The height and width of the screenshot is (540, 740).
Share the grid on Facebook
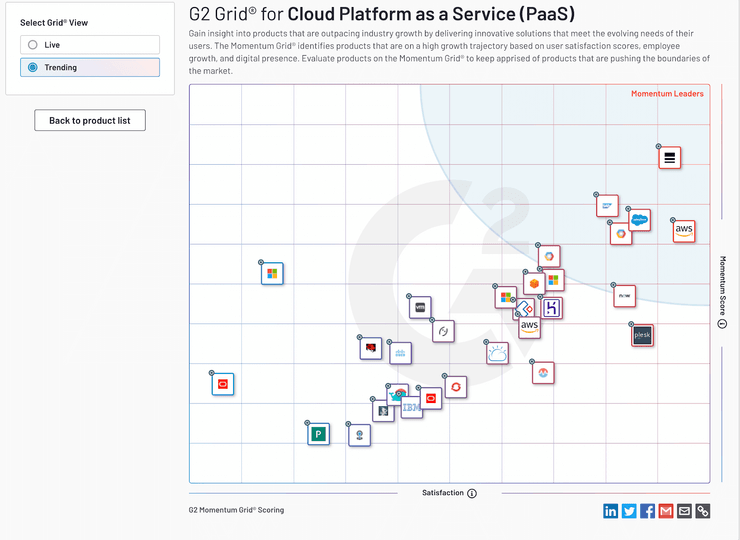[647, 511]
